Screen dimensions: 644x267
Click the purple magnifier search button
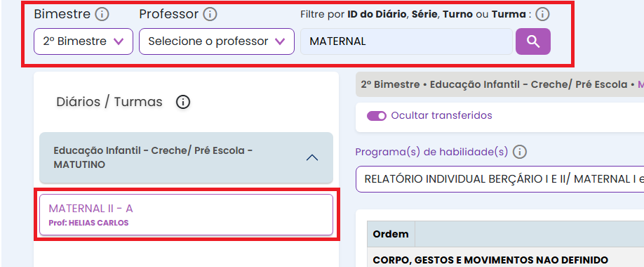point(532,41)
